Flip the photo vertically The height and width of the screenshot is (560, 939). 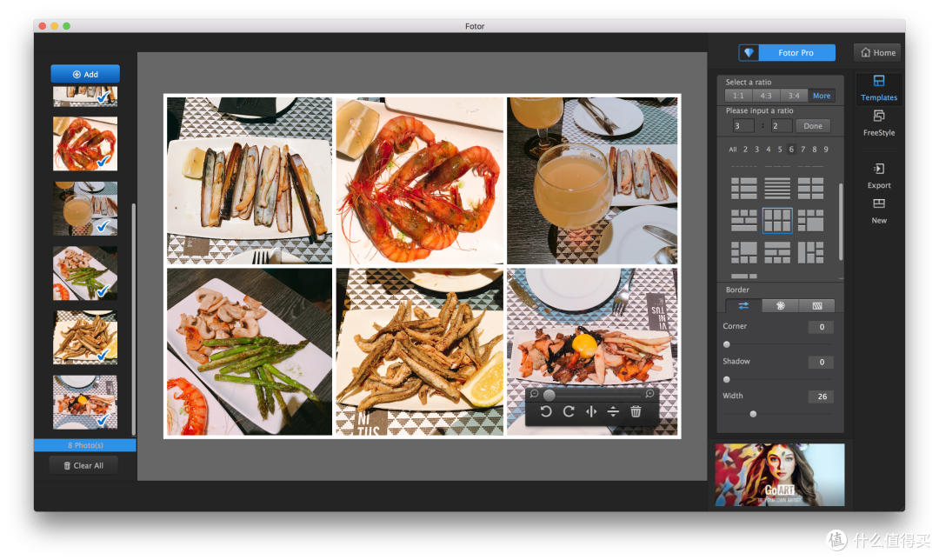coord(613,411)
